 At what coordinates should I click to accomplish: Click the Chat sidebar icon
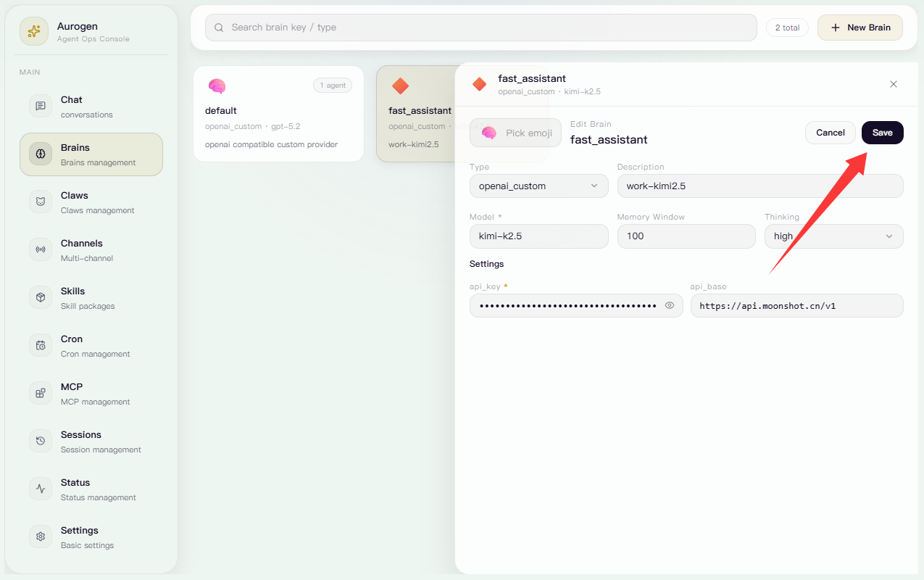[x=41, y=106]
